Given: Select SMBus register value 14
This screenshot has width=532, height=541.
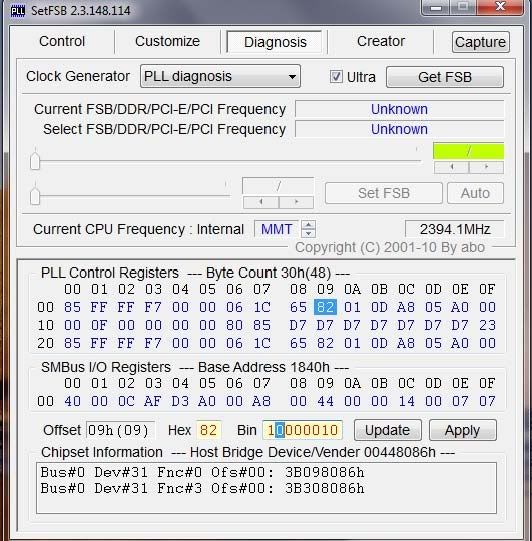Looking at the screenshot, I should (406, 401).
